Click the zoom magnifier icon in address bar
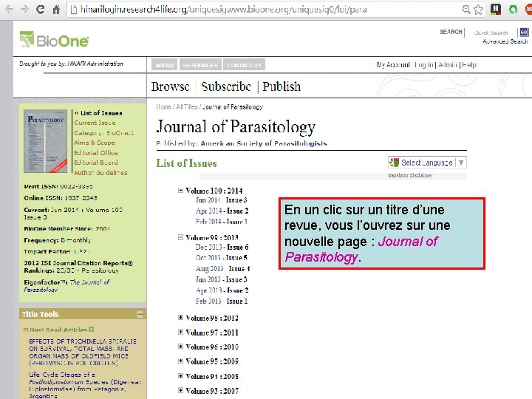The height and width of the screenshot is (399, 532). [x=466, y=10]
